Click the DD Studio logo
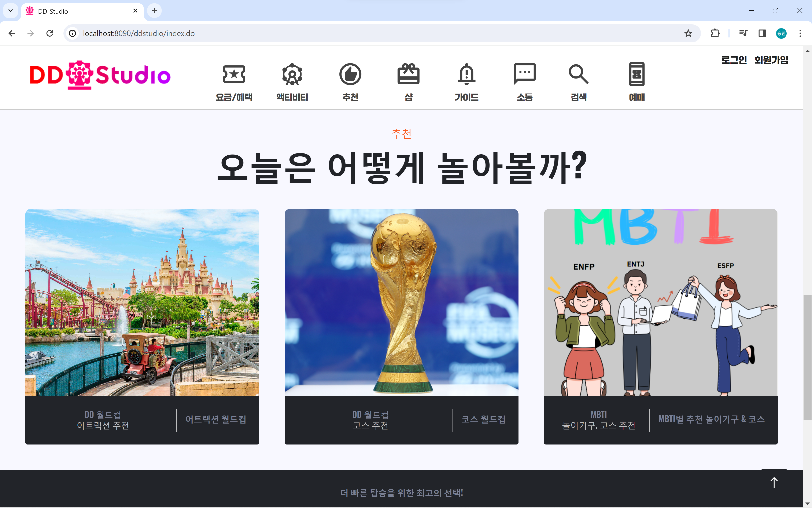The width and height of the screenshot is (812, 508). [x=100, y=75]
